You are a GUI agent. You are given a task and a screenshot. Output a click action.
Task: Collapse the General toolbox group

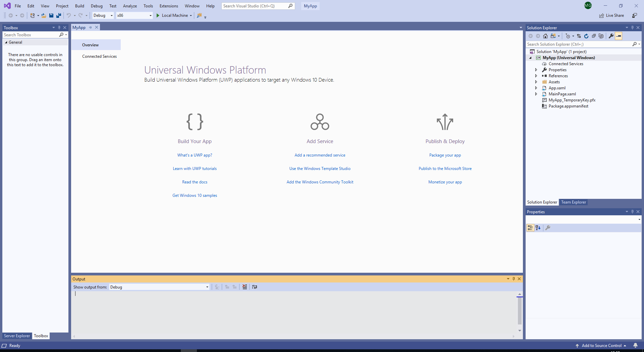tap(6, 42)
